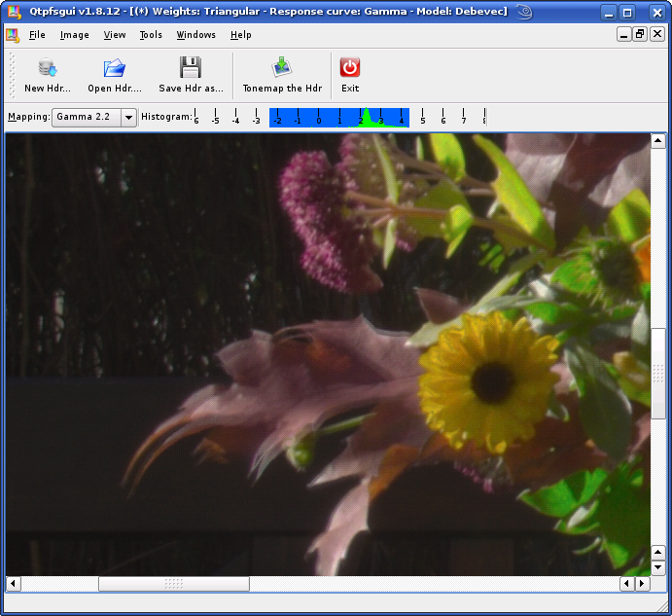Click the Qtpfsgui icon in the menu bar
The image size is (672, 616).
click(13, 35)
